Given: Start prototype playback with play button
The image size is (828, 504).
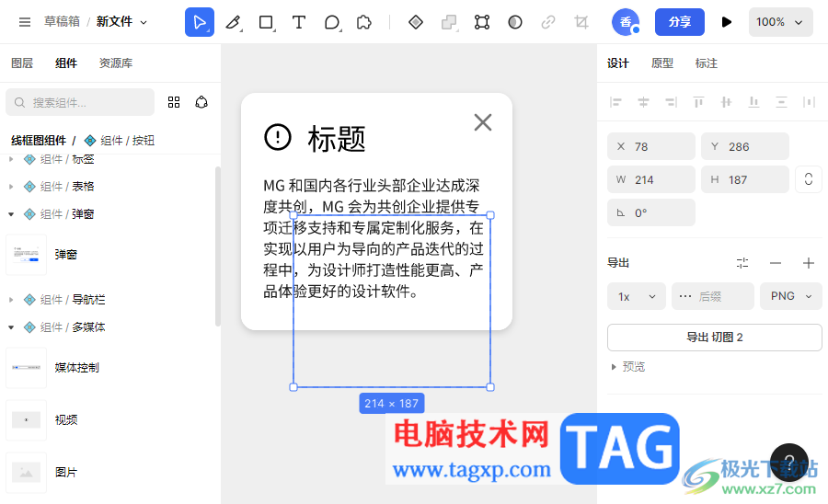Looking at the screenshot, I should point(727,22).
